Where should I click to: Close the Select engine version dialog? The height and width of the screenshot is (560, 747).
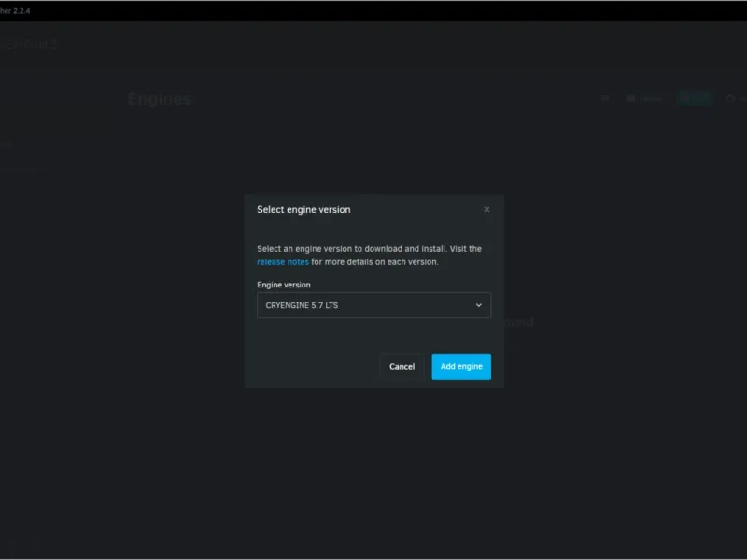(486, 209)
